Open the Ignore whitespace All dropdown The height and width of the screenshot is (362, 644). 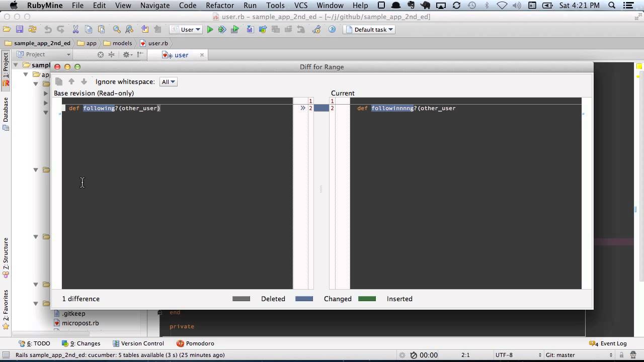click(168, 82)
